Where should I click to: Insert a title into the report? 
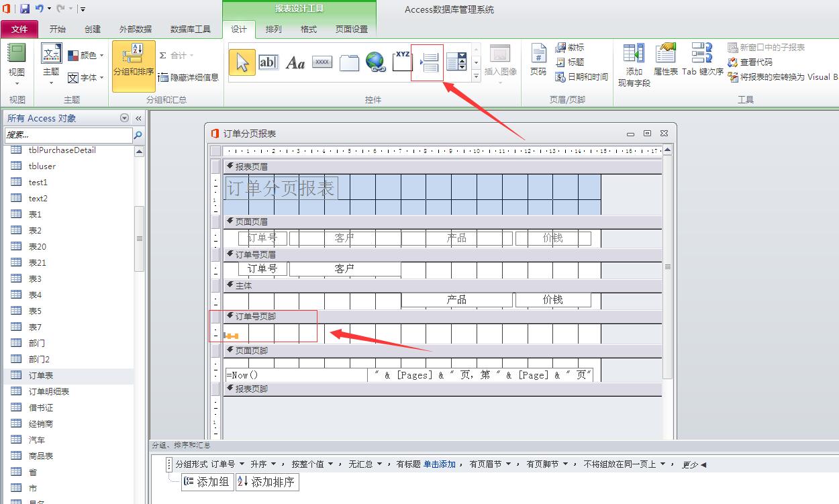569,62
